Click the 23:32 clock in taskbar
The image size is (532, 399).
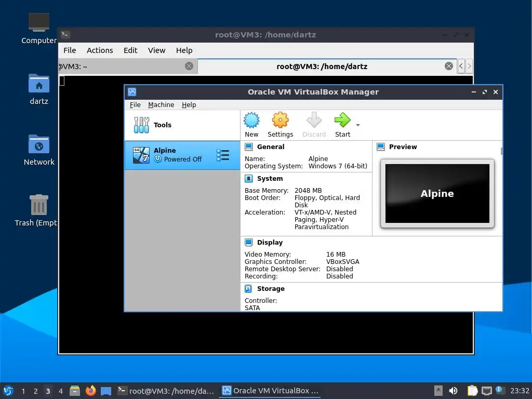(x=520, y=391)
